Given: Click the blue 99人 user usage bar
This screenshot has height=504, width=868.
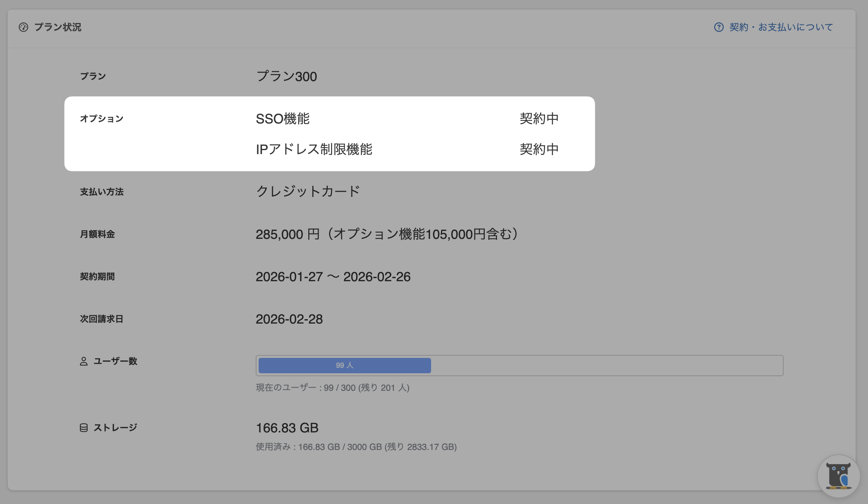Looking at the screenshot, I should pyautogui.click(x=344, y=365).
